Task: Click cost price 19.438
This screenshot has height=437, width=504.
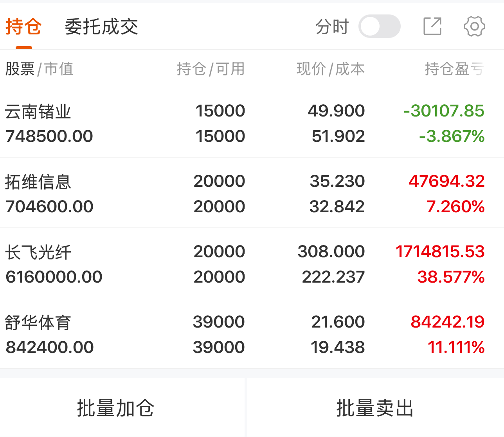Action: (x=338, y=347)
